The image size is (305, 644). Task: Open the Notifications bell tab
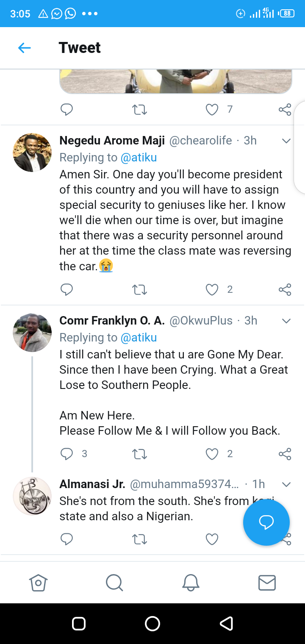click(191, 583)
